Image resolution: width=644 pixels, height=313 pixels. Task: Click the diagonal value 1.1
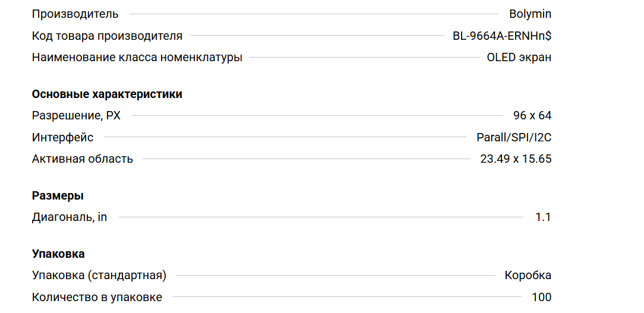pos(543,217)
